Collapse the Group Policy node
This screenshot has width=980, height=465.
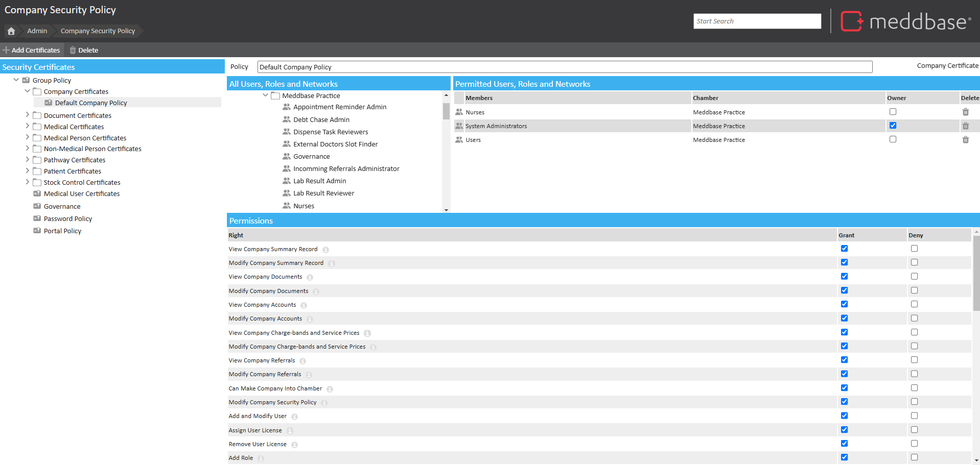pos(16,80)
